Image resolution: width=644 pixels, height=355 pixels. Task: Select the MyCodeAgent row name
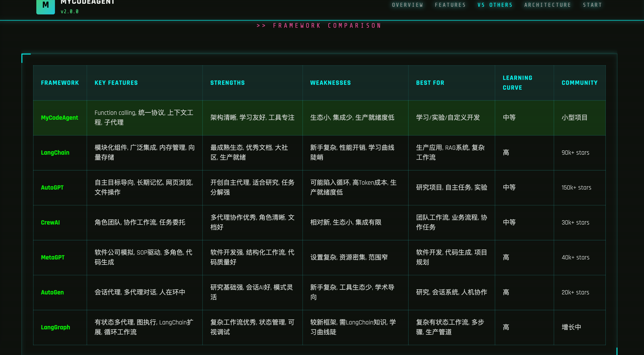60,118
